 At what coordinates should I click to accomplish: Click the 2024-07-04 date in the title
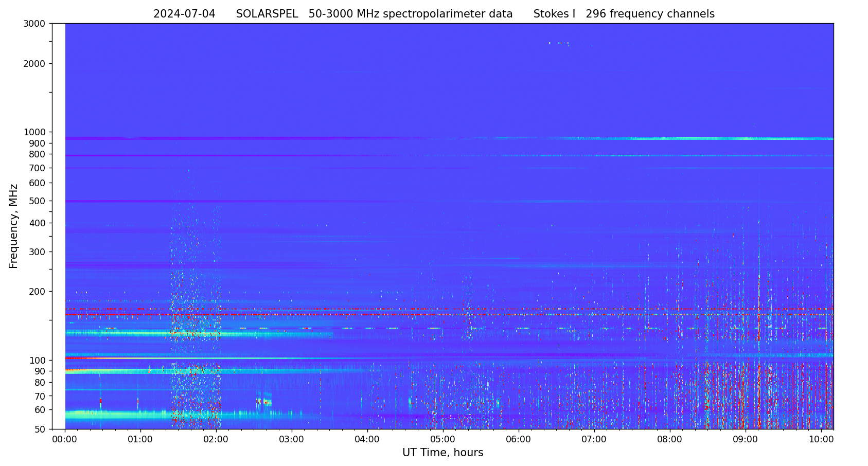(x=184, y=14)
